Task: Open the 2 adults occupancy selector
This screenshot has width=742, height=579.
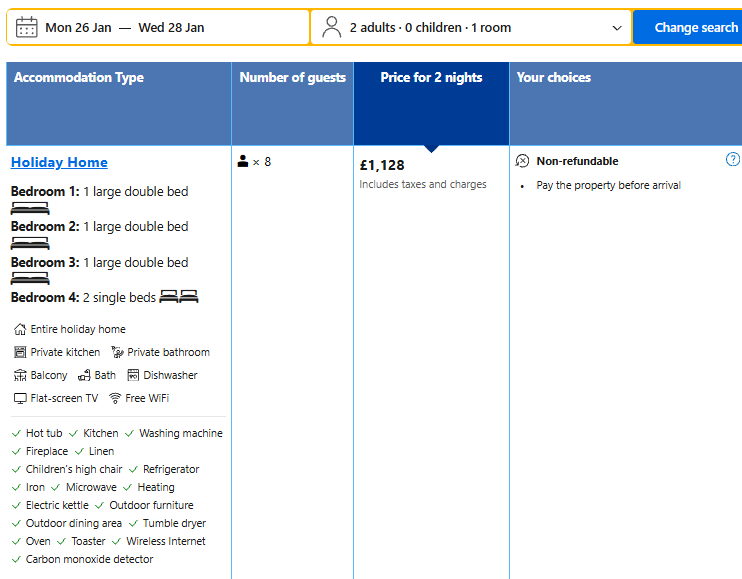Action: pos(430,28)
